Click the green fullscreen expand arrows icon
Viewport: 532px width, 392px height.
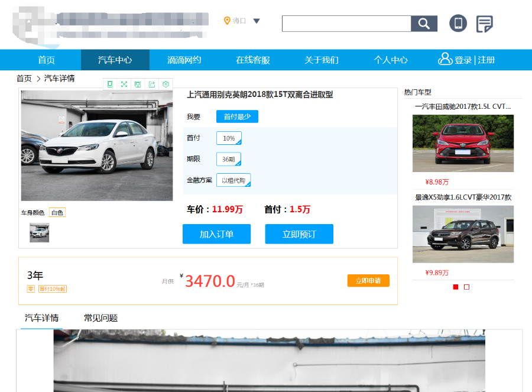(x=124, y=84)
